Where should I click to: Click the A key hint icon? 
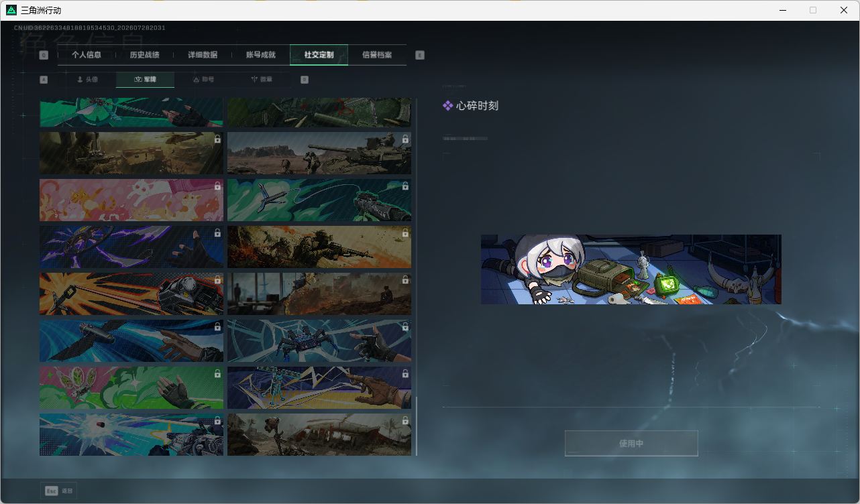(x=44, y=80)
